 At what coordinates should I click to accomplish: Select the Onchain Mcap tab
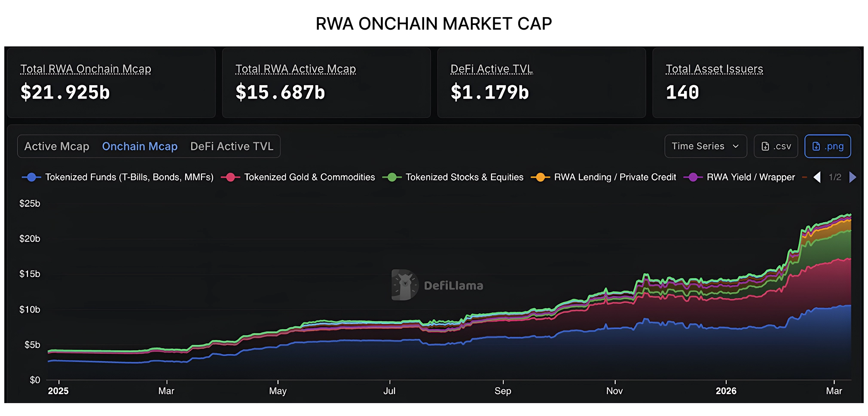(140, 147)
